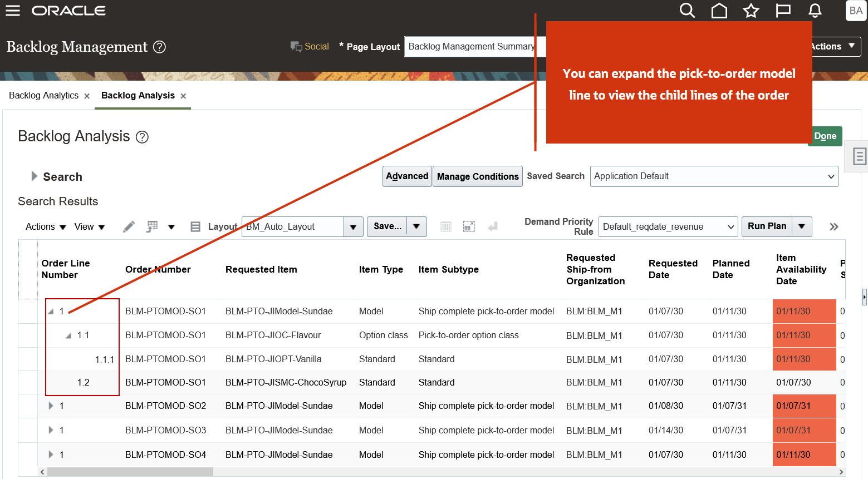Expand the Search section
Screen dimensions: 868x479
click(35, 176)
